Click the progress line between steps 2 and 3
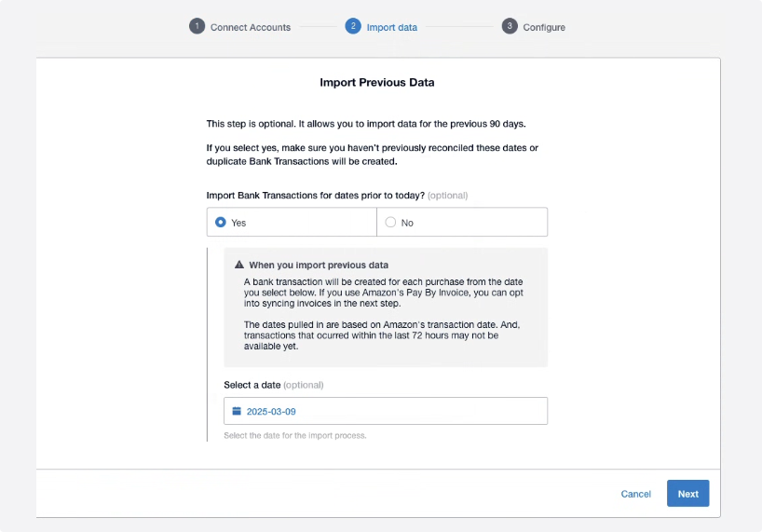762x532 pixels. coord(459,27)
